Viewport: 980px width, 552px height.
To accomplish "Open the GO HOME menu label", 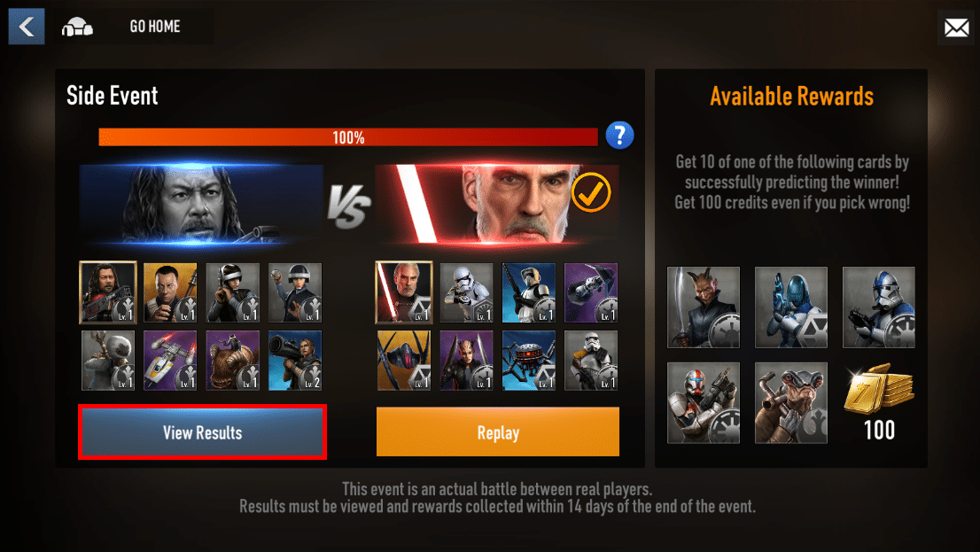I will (x=155, y=27).
